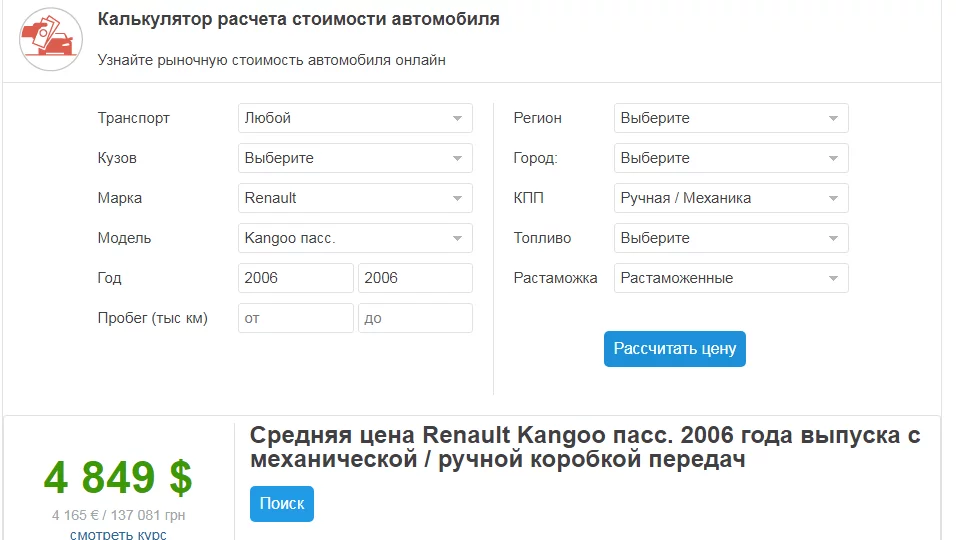Open the КПП dropdown showing Ручная / Механика
Screen dimensions: 963x540
pyautogui.click(x=731, y=198)
